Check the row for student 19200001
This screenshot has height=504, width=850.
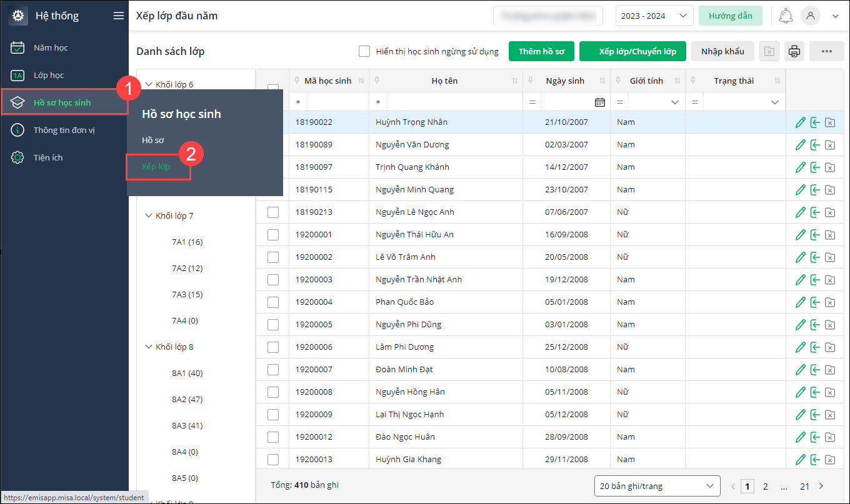(x=273, y=235)
